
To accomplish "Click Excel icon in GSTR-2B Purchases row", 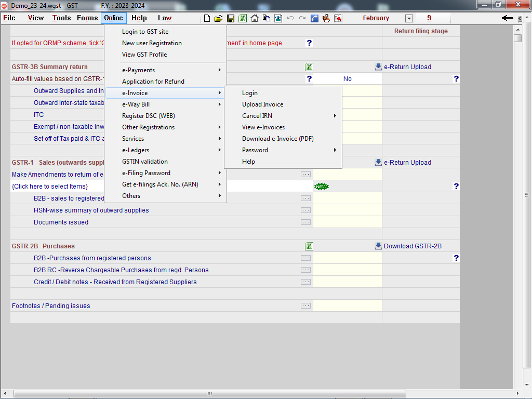I will pos(309,246).
